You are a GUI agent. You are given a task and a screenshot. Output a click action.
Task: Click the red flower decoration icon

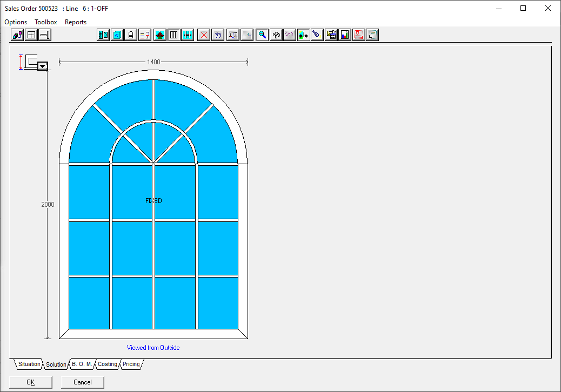coord(159,35)
